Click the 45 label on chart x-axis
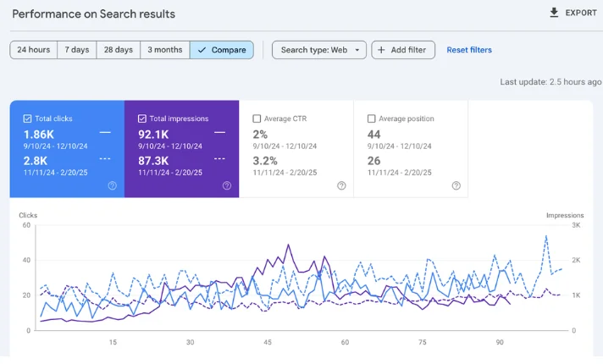The height and width of the screenshot is (364, 603). point(268,343)
